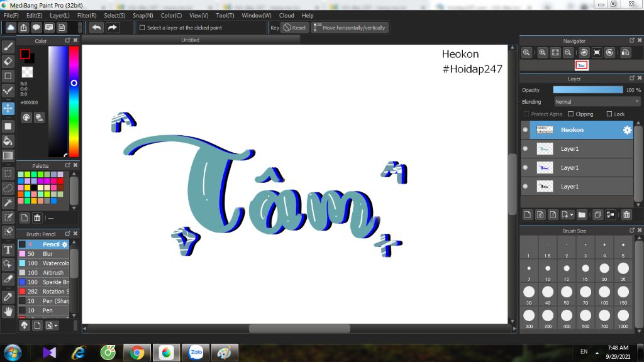Open Chrome from the Windows taskbar

tap(136, 352)
